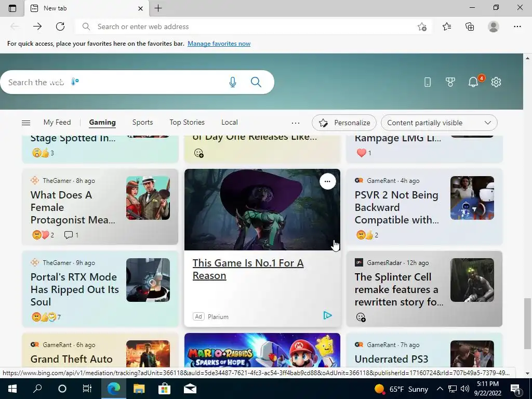Screen dimensions: 532x399
Task: Open Microsoft Store from the taskbar
Action: coord(164,389)
